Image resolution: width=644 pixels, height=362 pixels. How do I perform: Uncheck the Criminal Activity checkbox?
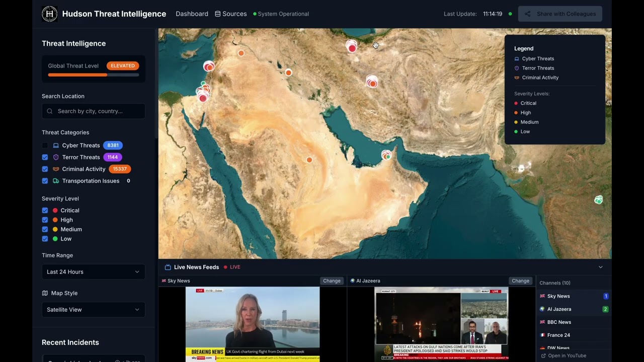click(45, 169)
